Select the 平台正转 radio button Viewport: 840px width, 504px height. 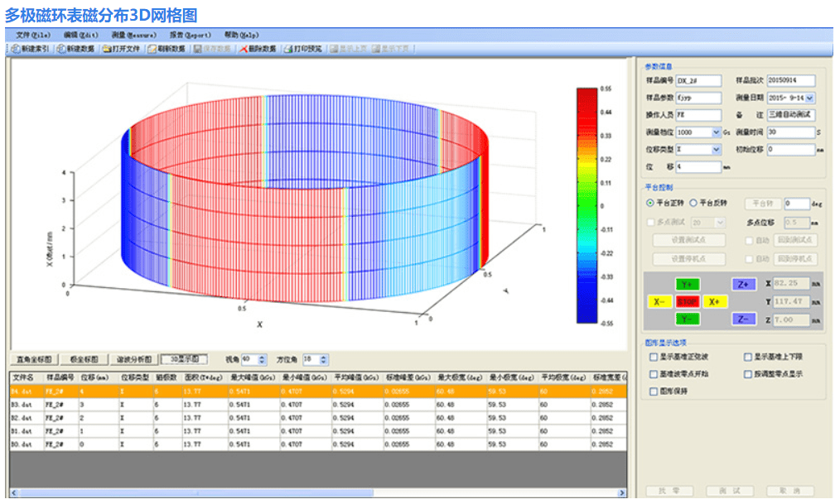pos(649,204)
